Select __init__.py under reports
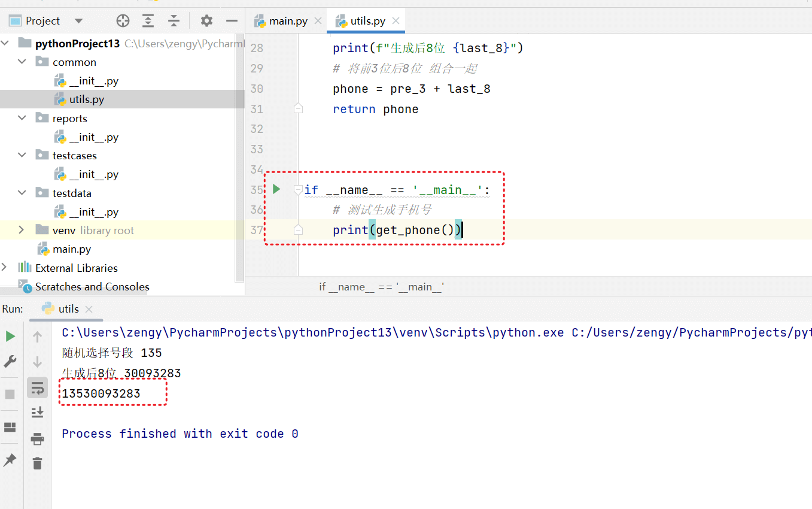Image resolution: width=812 pixels, height=509 pixels. point(86,137)
